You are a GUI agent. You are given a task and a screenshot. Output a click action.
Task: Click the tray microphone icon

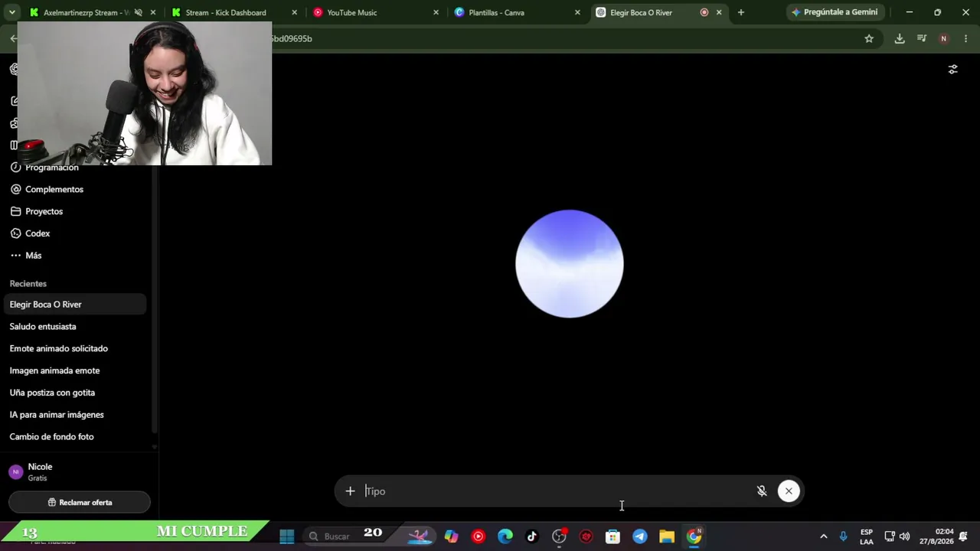click(x=844, y=536)
